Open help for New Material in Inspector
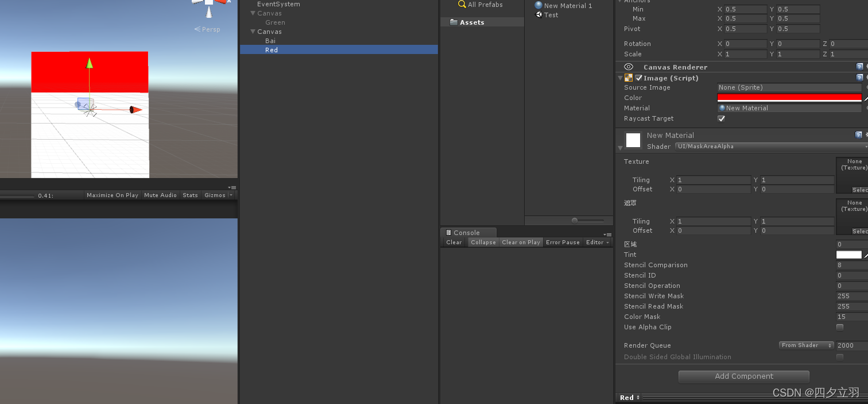This screenshot has height=404, width=868. [x=859, y=135]
